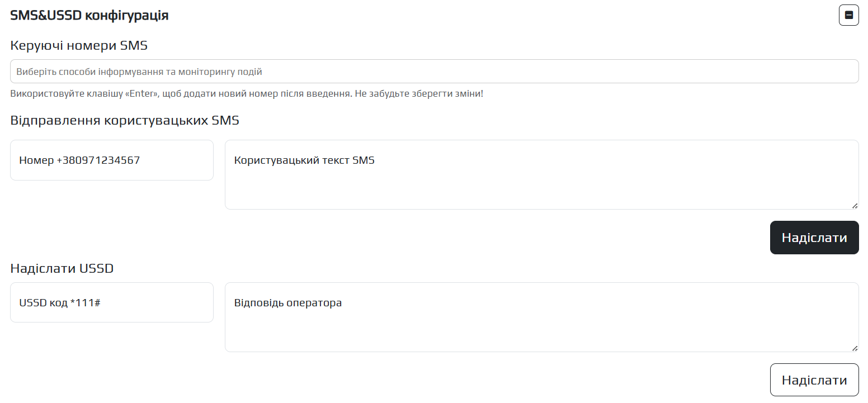Screen dimensions: 868x403
Task: Click resize handle of SMS text area
Action: (x=855, y=206)
